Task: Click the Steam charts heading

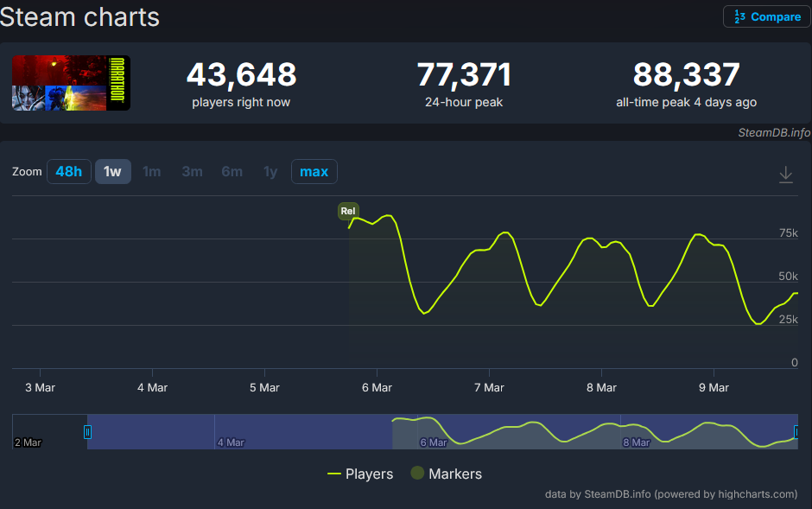Action: pos(79,17)
